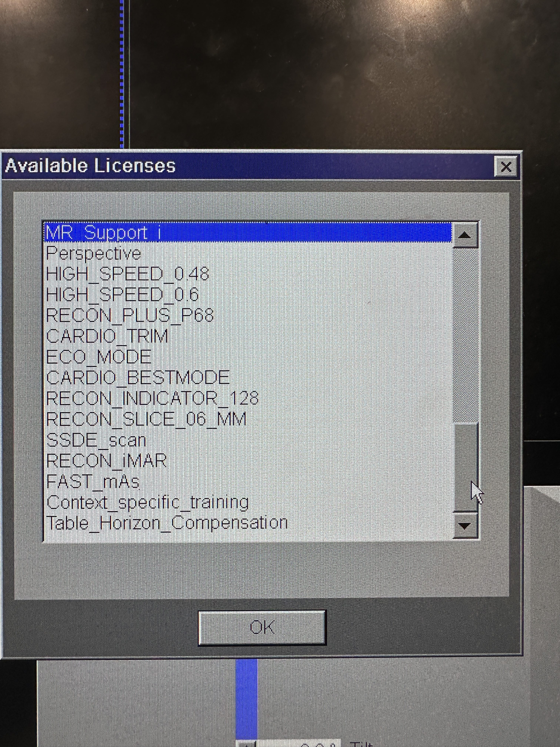Image resolution: width=560 pixels, height=747 pixels.
Task: Select RECON_INDICATOR_128 entry
Action: pyautogui.click(x=152, y=398)
